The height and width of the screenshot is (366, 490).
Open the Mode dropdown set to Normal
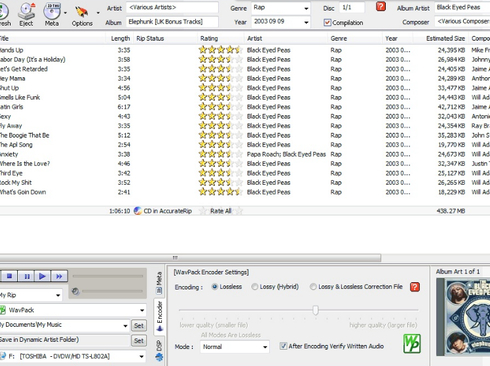coord(265,347)
